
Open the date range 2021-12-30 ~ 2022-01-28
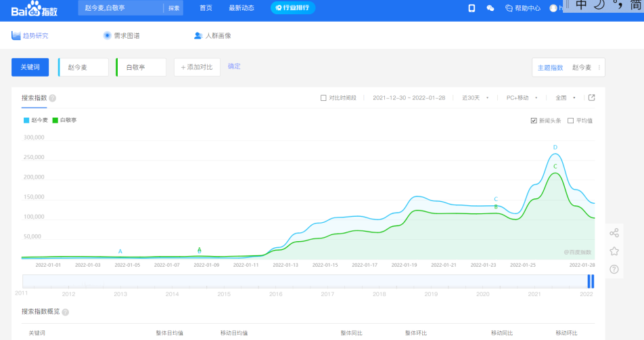[x=409, y=98]
